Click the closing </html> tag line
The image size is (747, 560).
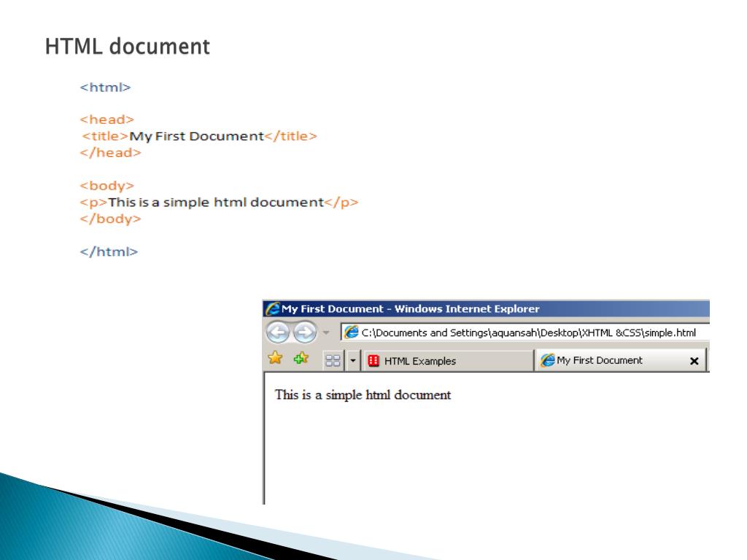tap(109, 252)
